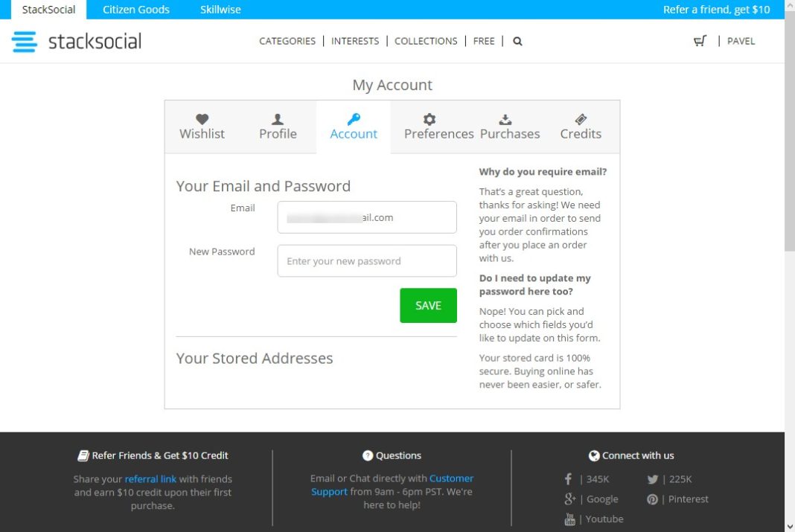The width and height of the screenshot is (795, 532).
Task: Open the PAVEL user menu
Action: coord(741,41)
